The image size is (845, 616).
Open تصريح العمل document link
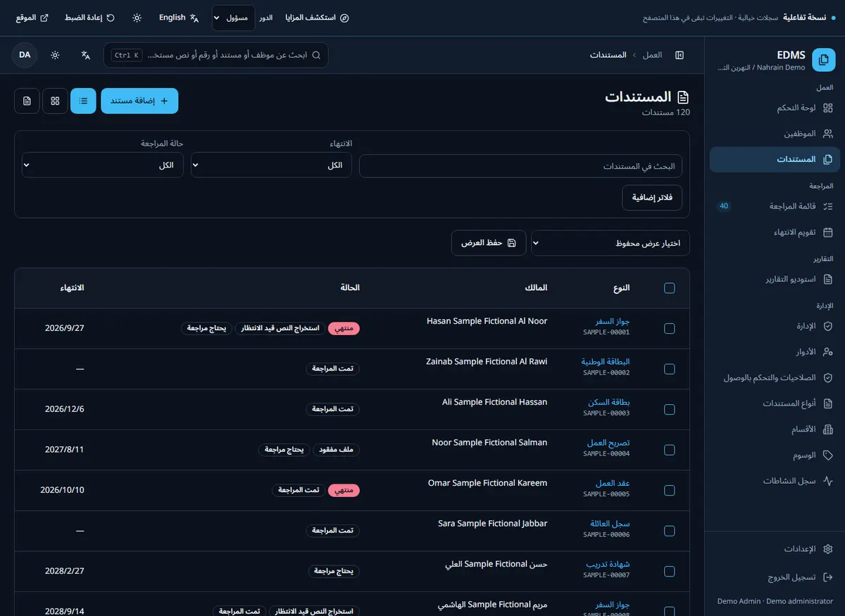pyautogui.click(x=608, y=443)
